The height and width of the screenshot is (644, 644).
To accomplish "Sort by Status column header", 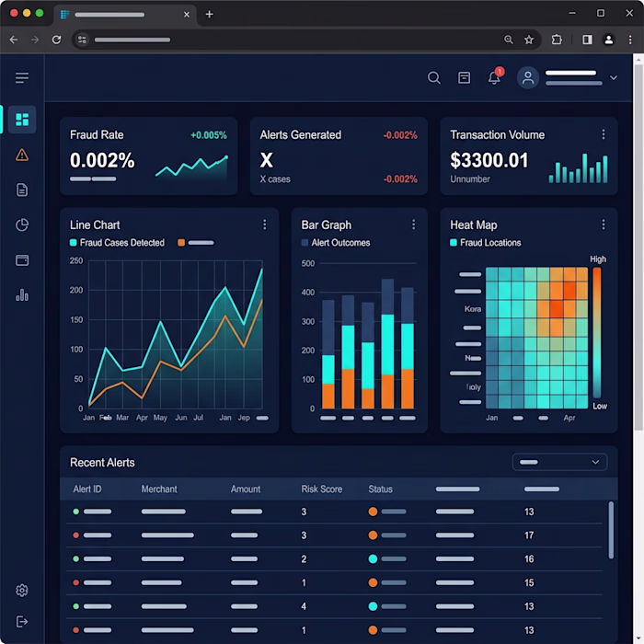I will click(x=380, y=489).
